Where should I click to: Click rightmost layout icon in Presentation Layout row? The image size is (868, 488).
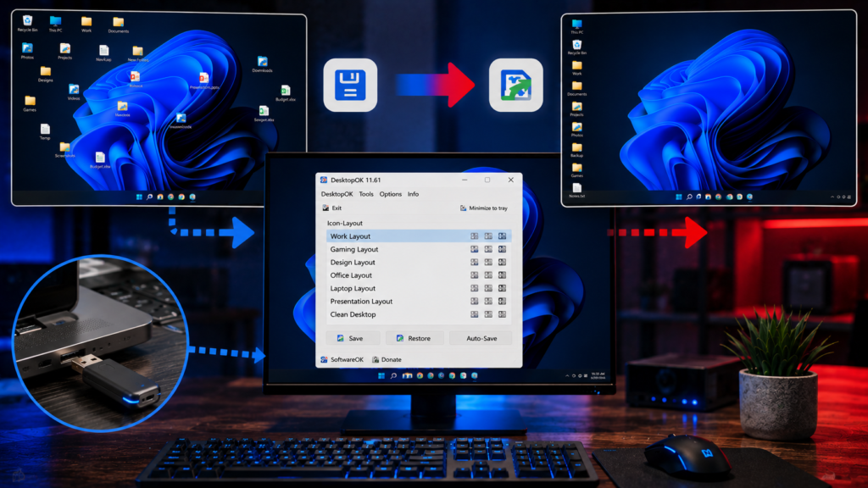(502, 302)
